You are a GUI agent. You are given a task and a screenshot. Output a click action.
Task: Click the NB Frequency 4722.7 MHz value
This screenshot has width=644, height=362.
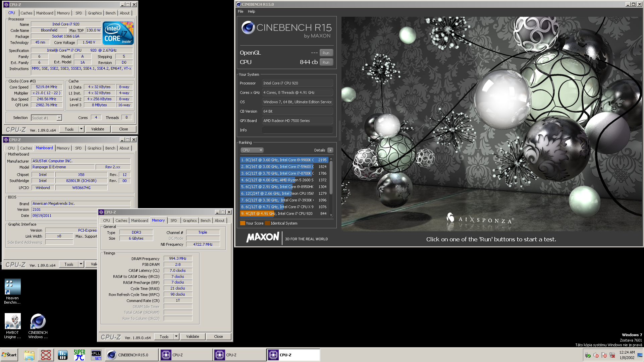click(203, 244)
